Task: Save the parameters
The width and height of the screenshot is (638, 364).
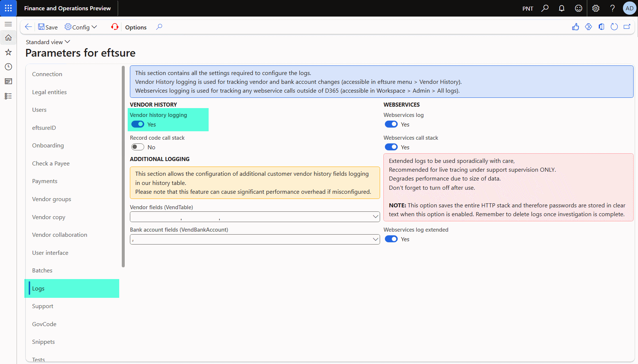Action: click(x=48, y=27)
